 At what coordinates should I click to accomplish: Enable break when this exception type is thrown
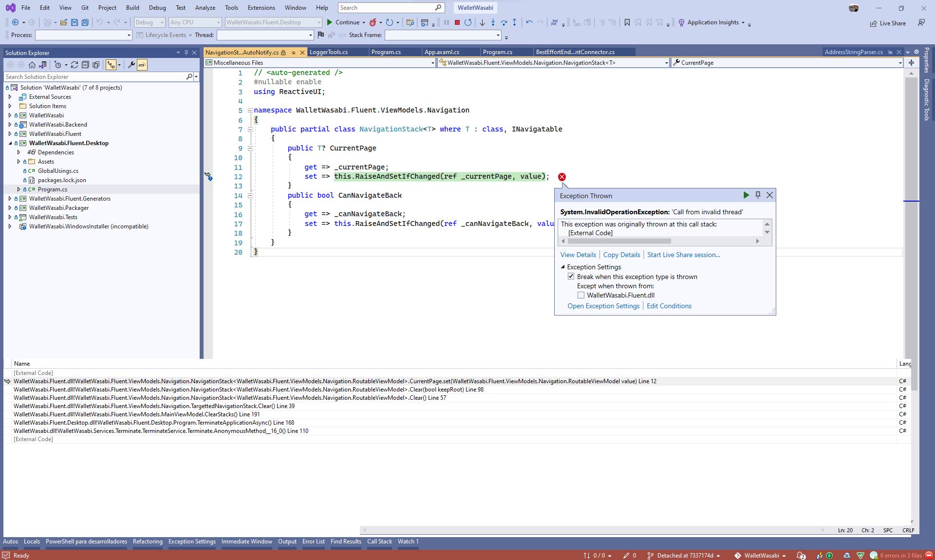[571, 276]
